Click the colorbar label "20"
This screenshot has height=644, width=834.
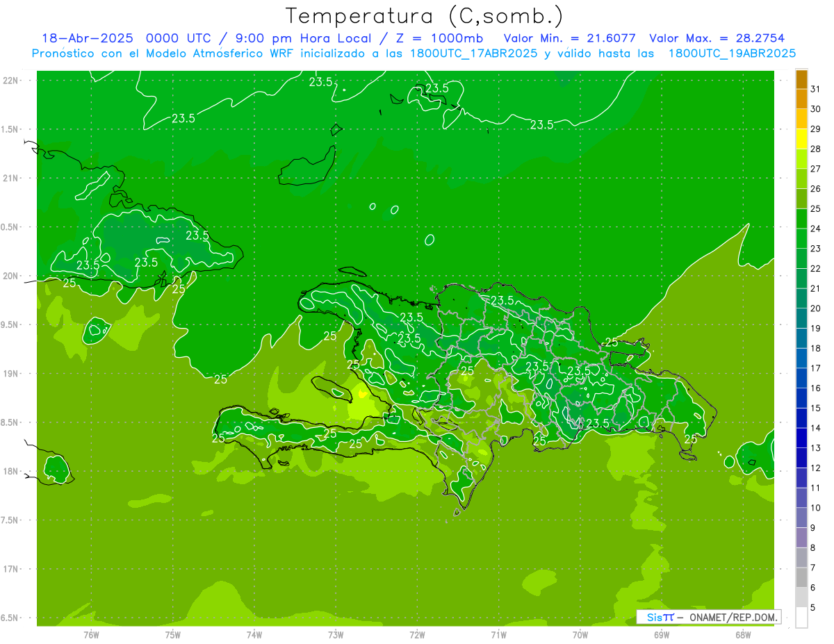point(816,308)
